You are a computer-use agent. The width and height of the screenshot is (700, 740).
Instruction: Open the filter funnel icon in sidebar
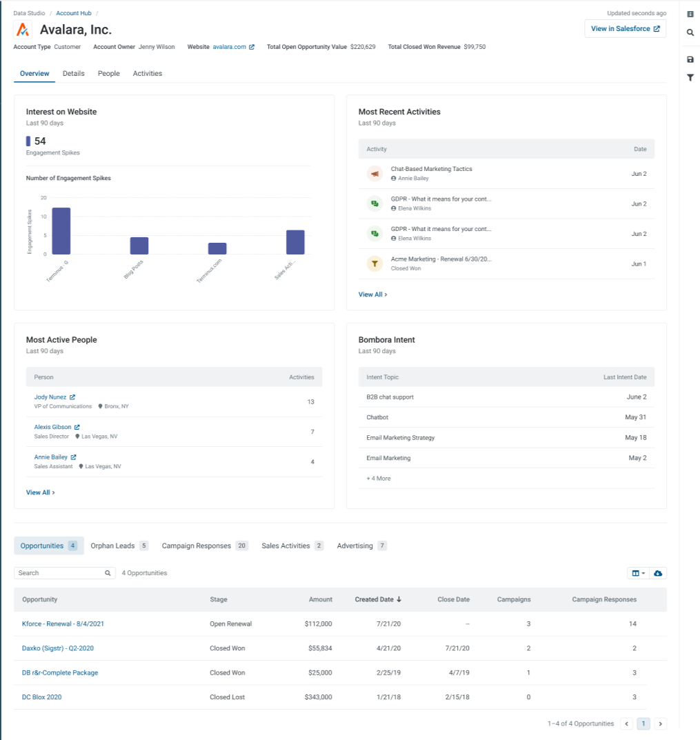coord(690,77)
